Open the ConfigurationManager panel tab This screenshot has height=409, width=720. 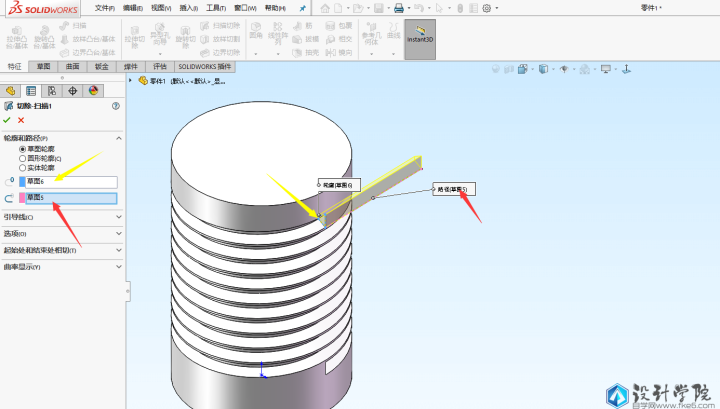point(52,90)
